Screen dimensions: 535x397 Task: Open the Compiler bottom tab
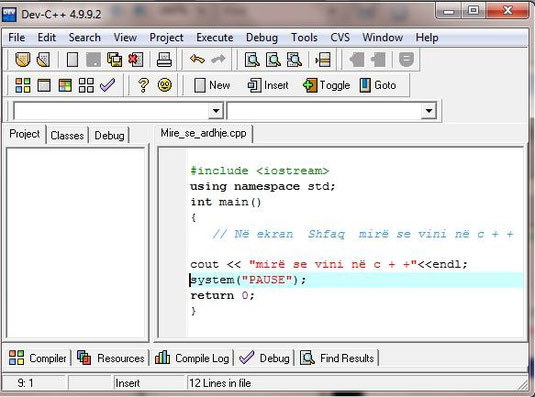[x=38, y=358]
